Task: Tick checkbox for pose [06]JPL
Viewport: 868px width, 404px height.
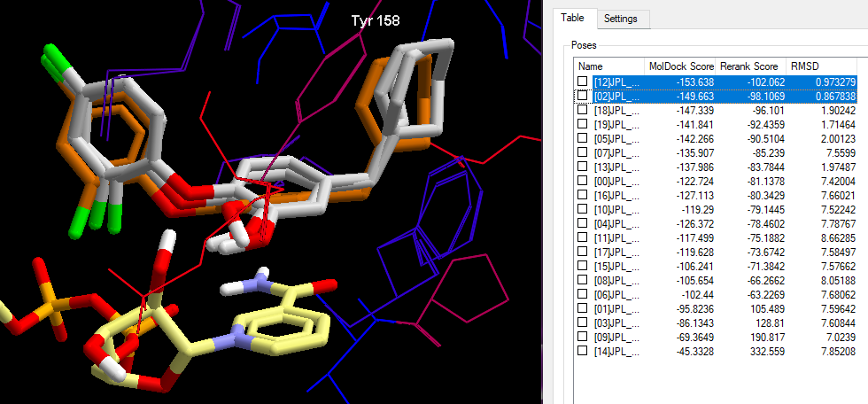Action: point(583,294)
